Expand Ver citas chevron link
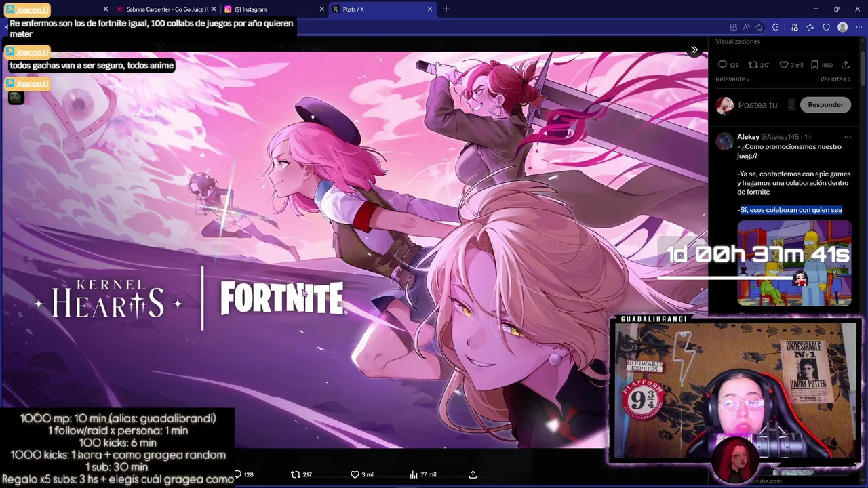868x488 pixels. [835, 79]
